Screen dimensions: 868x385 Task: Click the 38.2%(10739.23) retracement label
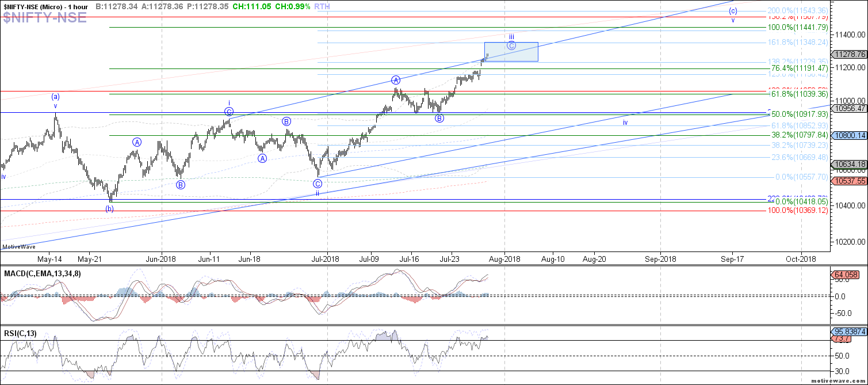pyautogui.click(x=799, y=146)
